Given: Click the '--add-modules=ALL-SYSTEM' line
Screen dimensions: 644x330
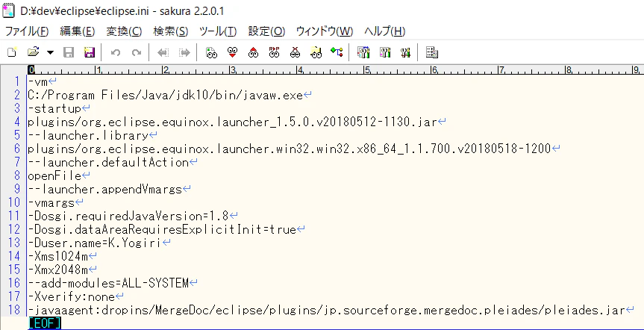Looking at the screenshot, I should tap(108, 283).
